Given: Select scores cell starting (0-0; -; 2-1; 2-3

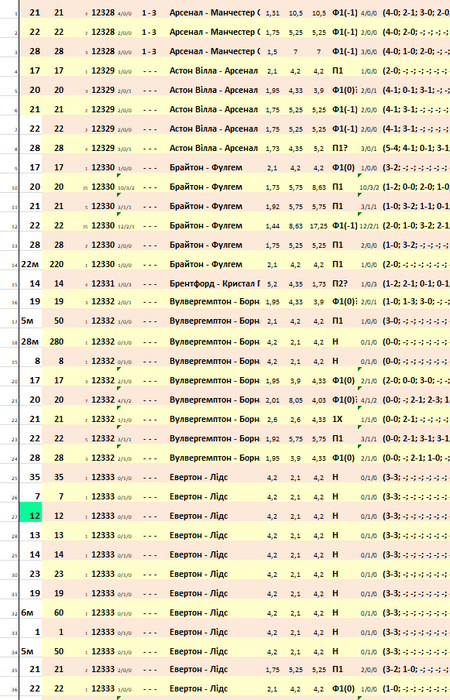Looking at the screenshot, I should tap(416, 400).
